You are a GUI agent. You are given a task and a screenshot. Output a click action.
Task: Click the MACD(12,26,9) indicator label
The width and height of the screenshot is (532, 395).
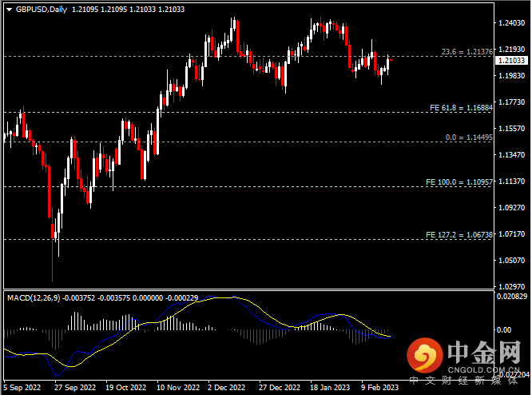(x=34, y=297)
